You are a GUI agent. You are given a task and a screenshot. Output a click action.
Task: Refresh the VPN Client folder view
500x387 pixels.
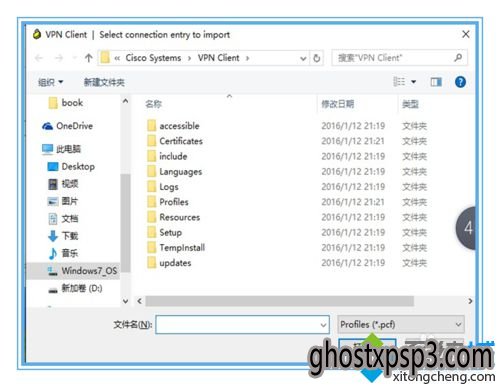tap(317, 58)
